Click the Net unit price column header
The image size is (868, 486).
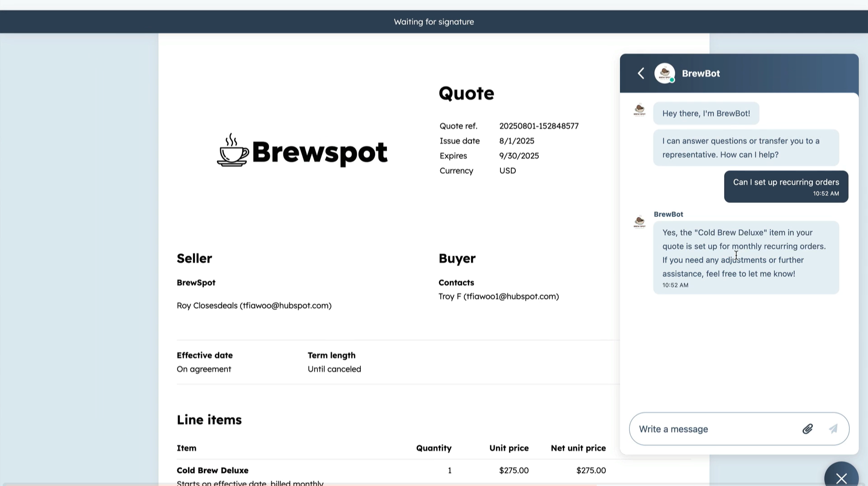click(578, 448)
